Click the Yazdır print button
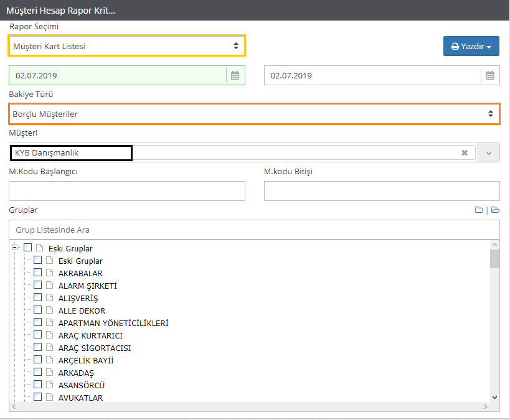The image size is (510, 420). pyautogui.click(x=471, y=46)
